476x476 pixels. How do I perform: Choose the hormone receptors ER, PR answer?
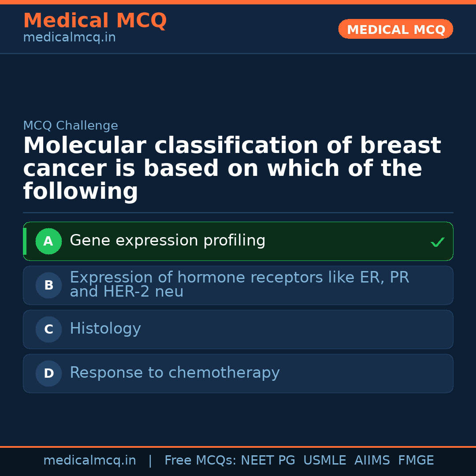pyautogui.click(x=239, y=285)
